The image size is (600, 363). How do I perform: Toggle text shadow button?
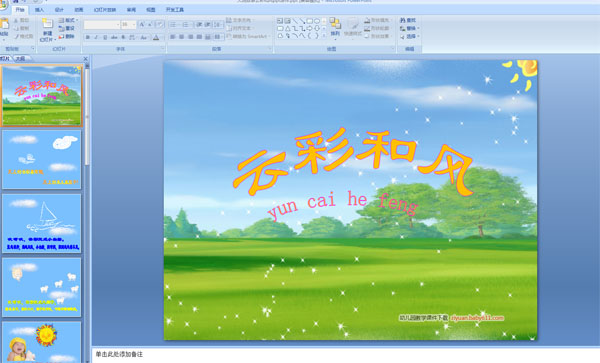[123, 37]
